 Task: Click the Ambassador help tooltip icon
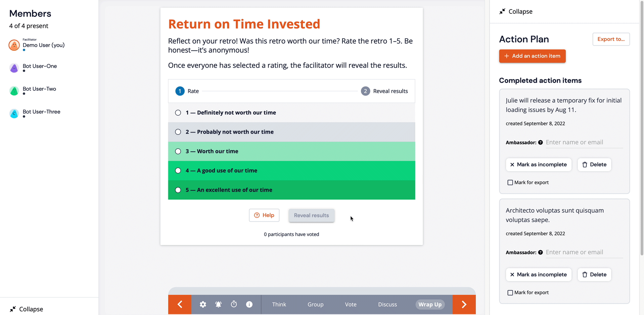[x=540, y=142]
